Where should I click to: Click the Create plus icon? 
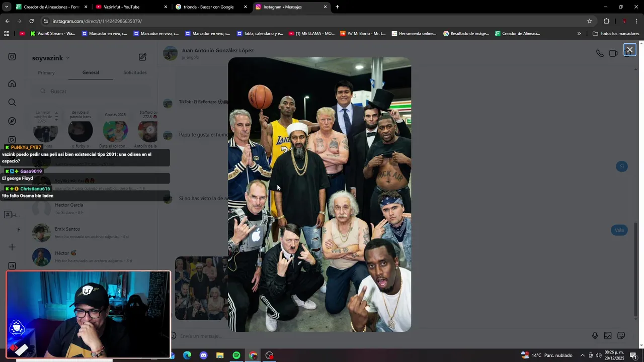(12, 247)
